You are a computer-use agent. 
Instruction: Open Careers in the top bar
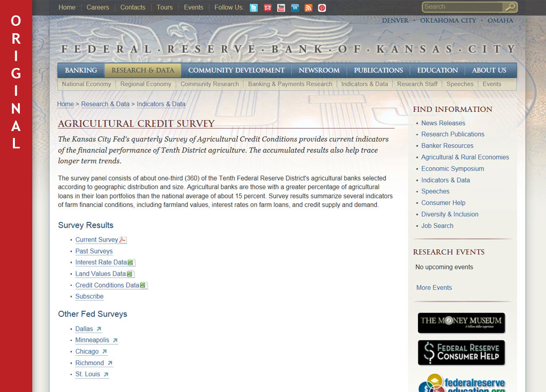pyautogui.click(x=98, y=7)
